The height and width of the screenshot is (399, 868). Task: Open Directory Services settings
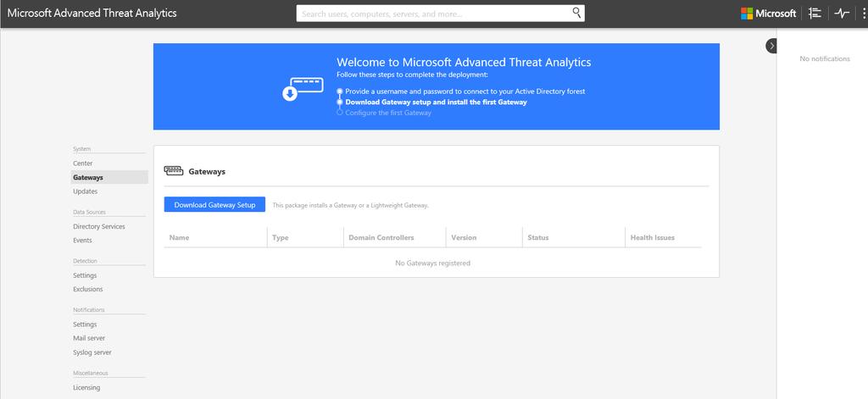(x=99, y=226)
